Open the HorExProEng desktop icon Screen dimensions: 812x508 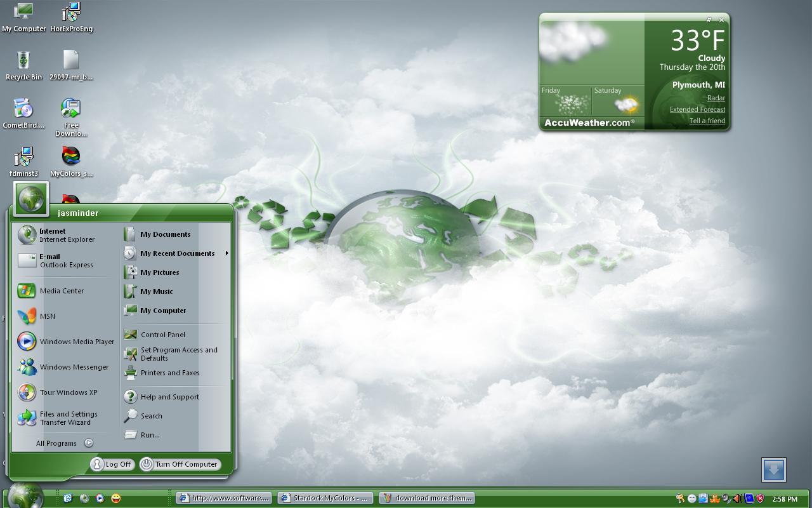click(x=70, y=13)
